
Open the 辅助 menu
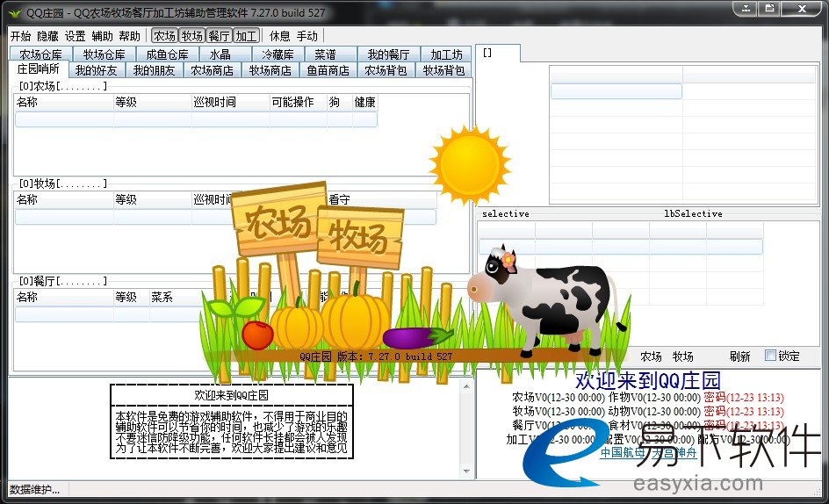(x=102, y=36)
